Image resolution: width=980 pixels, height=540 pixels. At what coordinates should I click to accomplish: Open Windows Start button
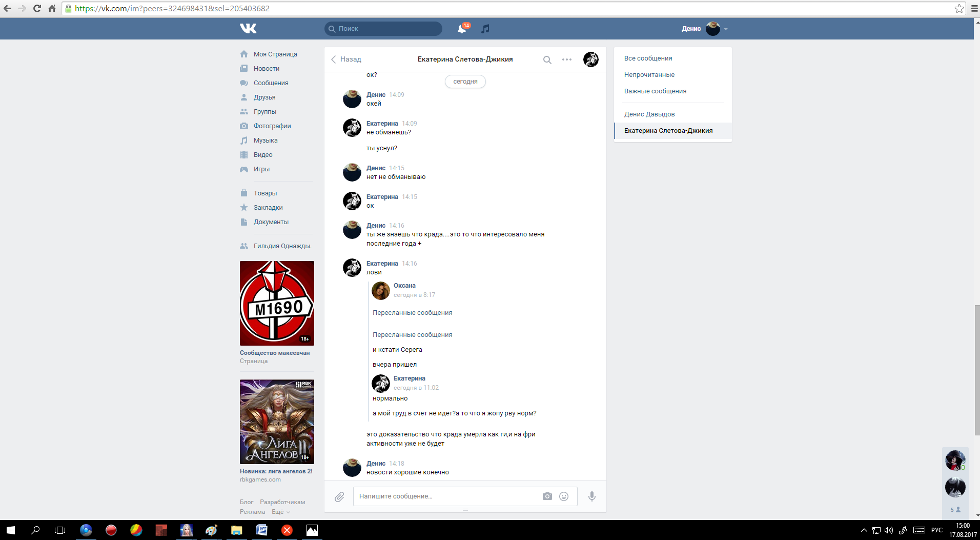click(x=10, y=530)
